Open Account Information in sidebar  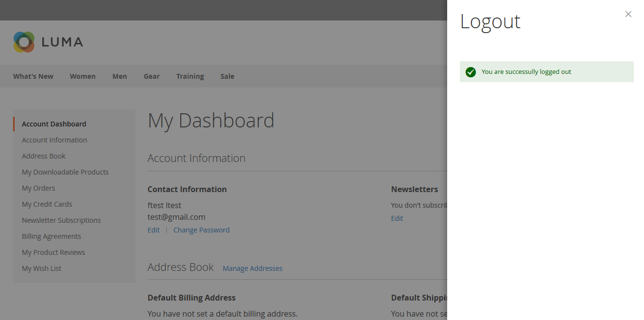click(54, 140)
